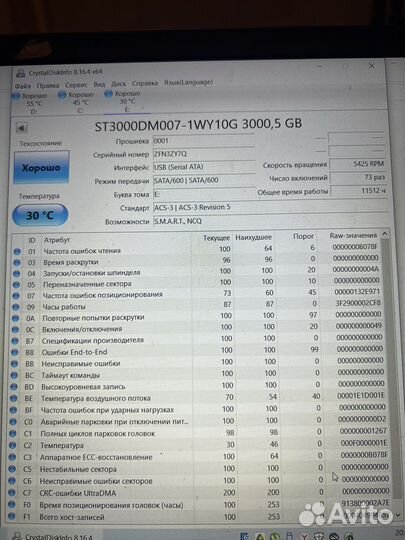Click status dot for Неисправимые ошибки секторов
405x540 pixels.
pyautogui.click(x=12, y=481)
